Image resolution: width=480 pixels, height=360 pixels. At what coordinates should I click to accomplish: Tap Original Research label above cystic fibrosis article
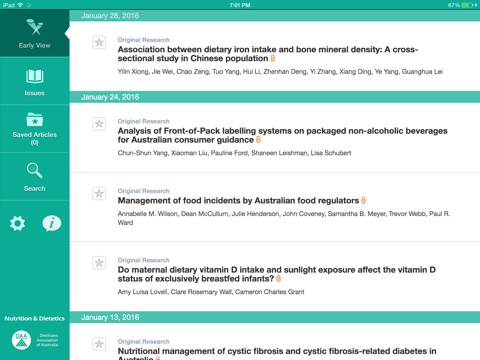pyautogui.click(x=144, y=342)
